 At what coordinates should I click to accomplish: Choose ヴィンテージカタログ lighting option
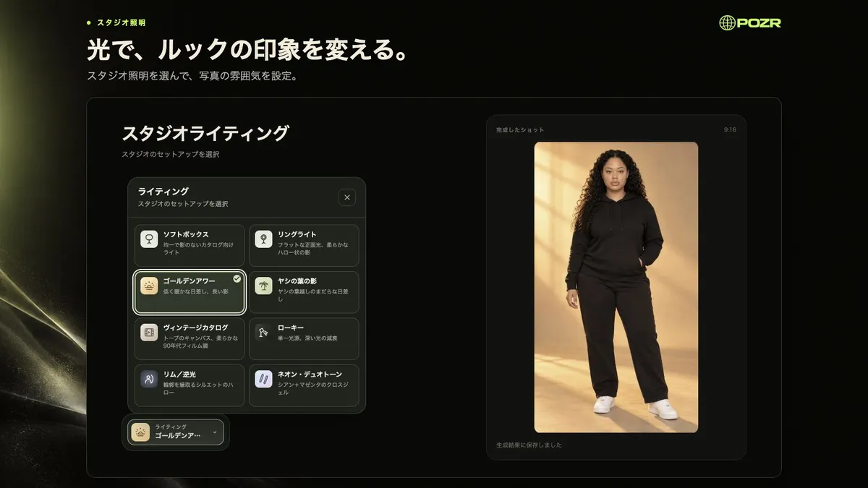[x=190, y=338]
